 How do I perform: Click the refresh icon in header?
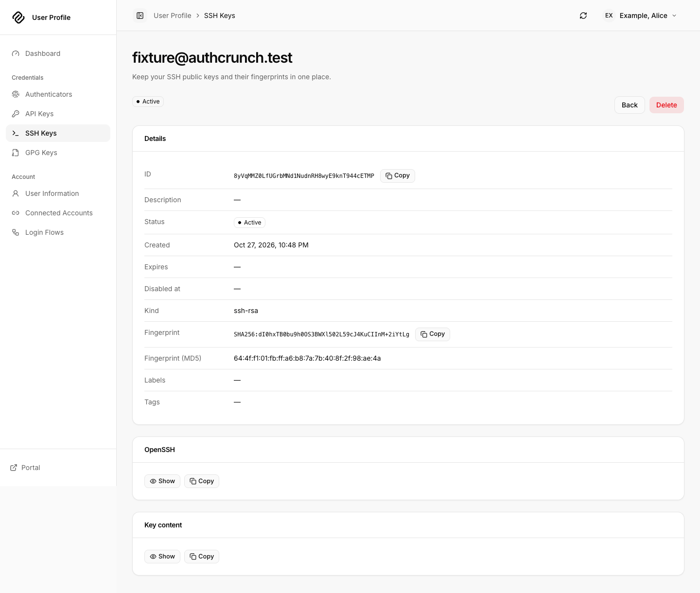pos(583,16)
